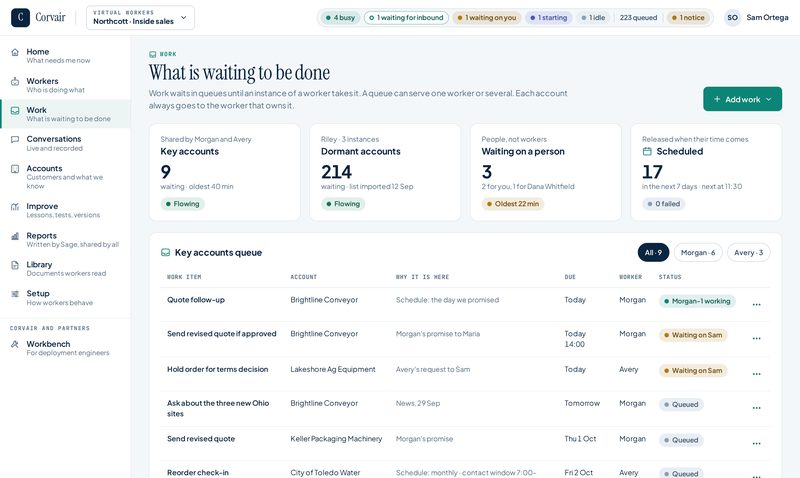Click the 1 waiting for inbound pill

click(x=406, y=17)
